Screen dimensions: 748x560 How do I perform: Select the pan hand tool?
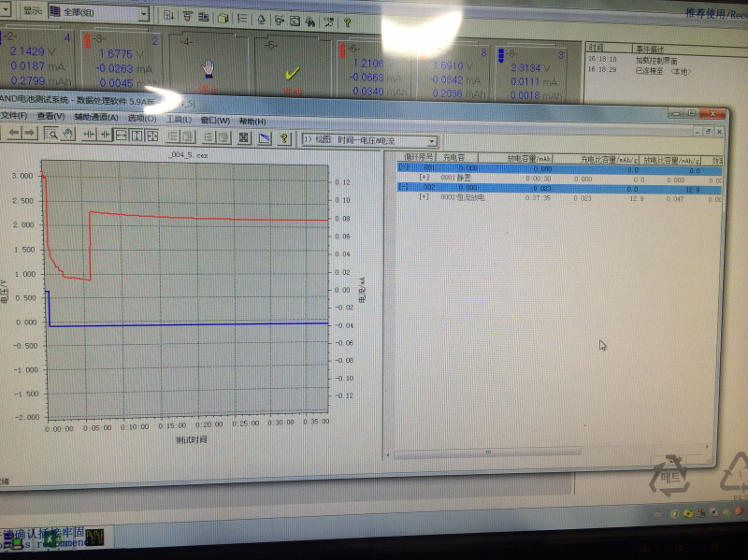point(67,134)
